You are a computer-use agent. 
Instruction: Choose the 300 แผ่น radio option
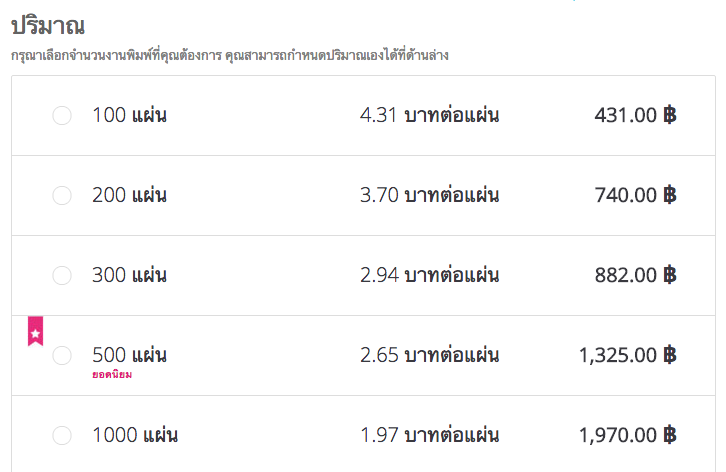pos(62,276)
